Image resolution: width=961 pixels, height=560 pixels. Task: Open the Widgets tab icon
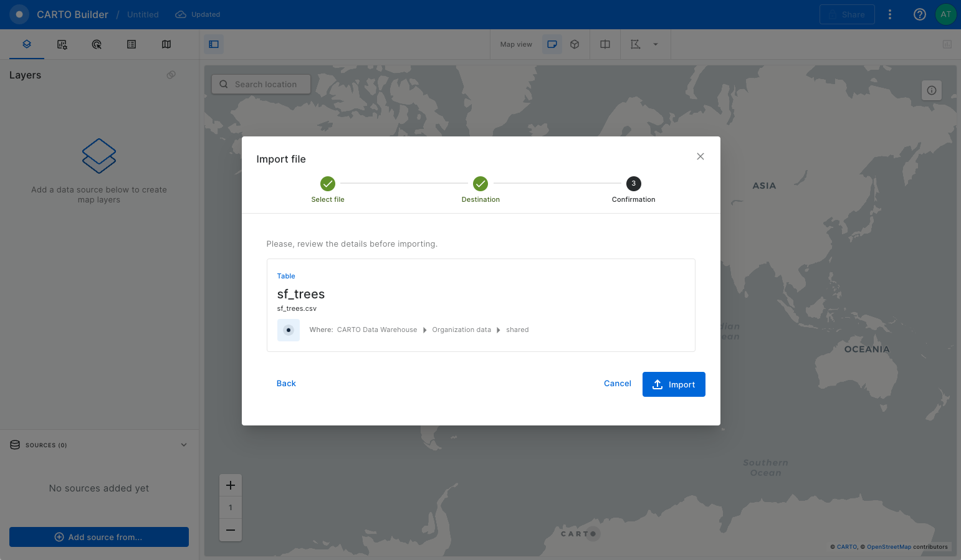tap(62, 44)
